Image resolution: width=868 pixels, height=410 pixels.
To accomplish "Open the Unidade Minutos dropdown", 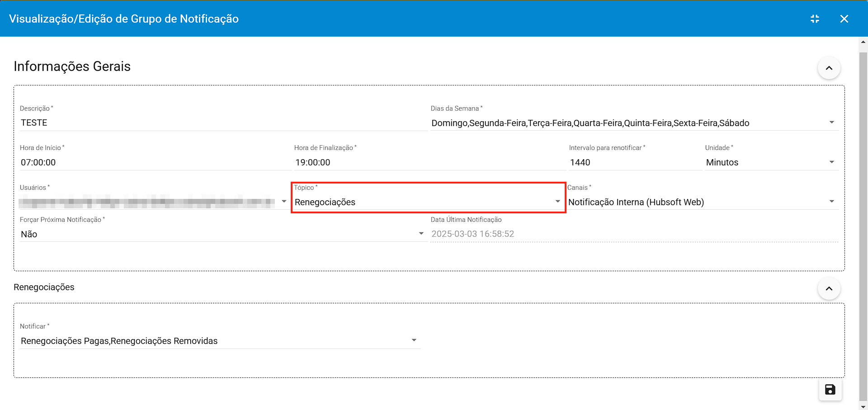I will [x=772, y=162].
